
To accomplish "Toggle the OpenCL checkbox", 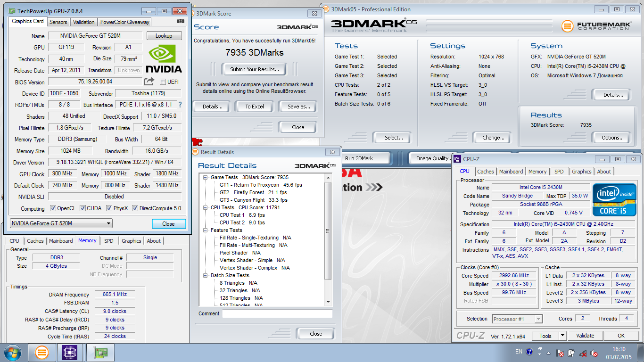I will (x=53, y=208).
